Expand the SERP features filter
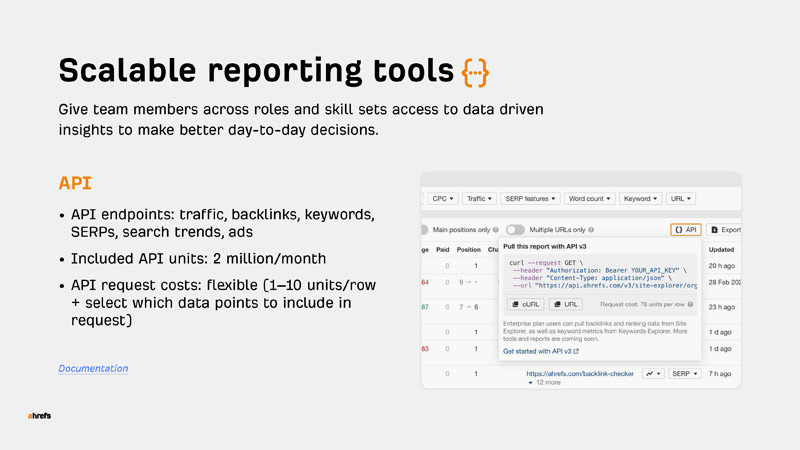 [530, 198]
